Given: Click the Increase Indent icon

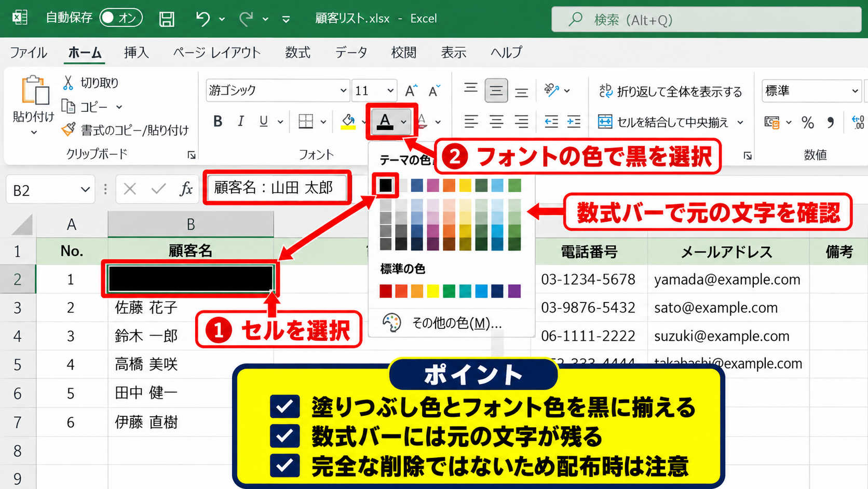Looking at the screenshot, I should pos(574,122).
